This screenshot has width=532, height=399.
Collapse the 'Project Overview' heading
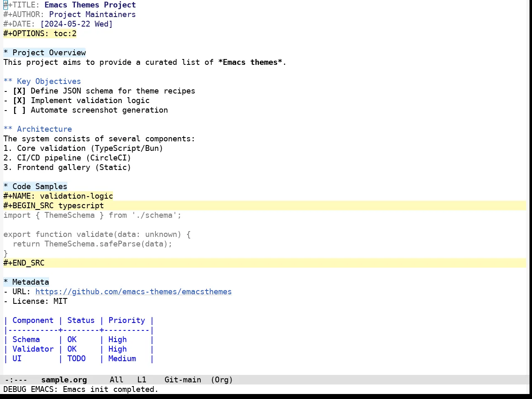pyautogui.click(x=44, y=53)
